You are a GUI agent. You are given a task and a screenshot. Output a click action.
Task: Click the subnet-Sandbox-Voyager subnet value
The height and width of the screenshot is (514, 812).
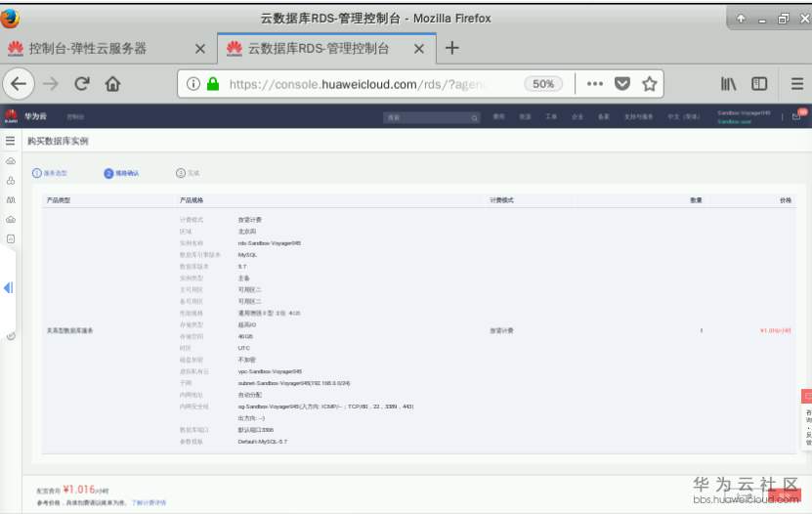point(294,384)
